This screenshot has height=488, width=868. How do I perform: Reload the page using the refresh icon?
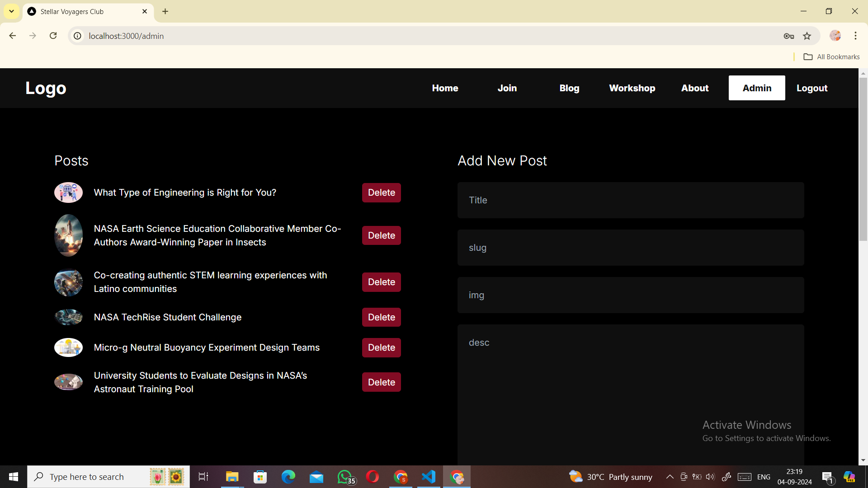coord(53,36)
